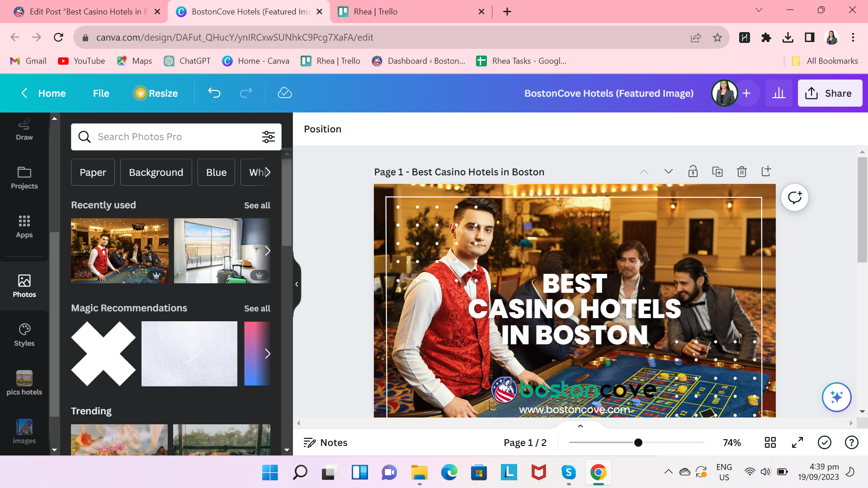The image size is (868, 488).
Task: Click the Share button
Action: pyautogui.click(x=830, y=93)
